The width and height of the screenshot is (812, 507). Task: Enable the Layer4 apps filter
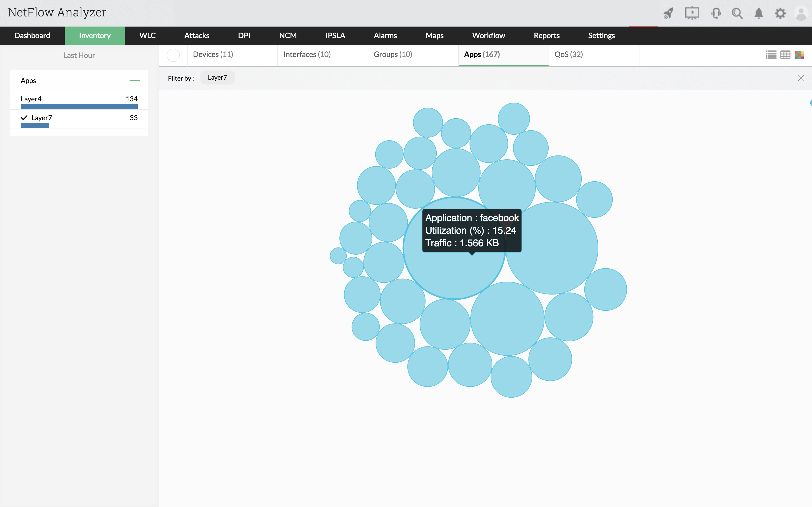click(x=31, y=99)
